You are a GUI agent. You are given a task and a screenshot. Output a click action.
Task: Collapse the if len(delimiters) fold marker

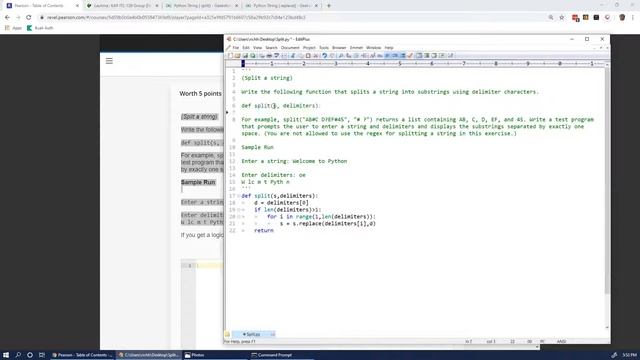(239, 210)
